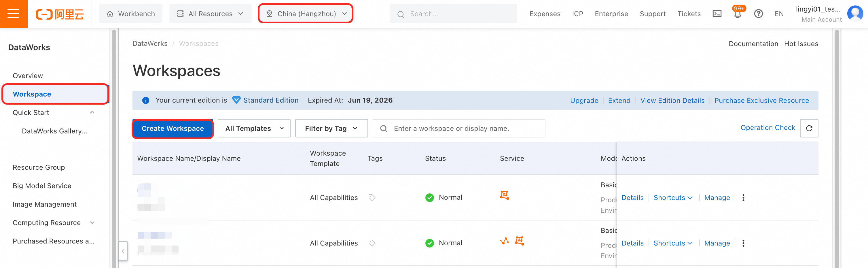This screenshot has width=868, height=268.
Task: Open Resource Group in sidebar
Action: pyautogui.click(x=39, y=167)
